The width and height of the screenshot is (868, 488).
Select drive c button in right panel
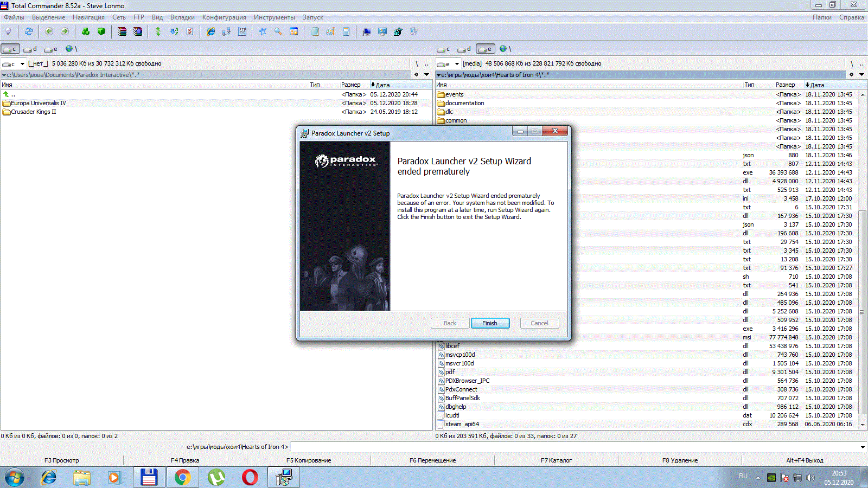444,49
